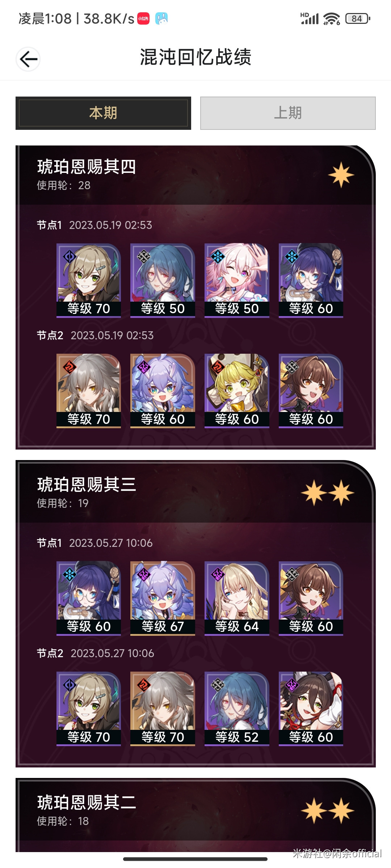Tap the ice element icon on pink-haired character
391x868 pixels.
point(218,257)
